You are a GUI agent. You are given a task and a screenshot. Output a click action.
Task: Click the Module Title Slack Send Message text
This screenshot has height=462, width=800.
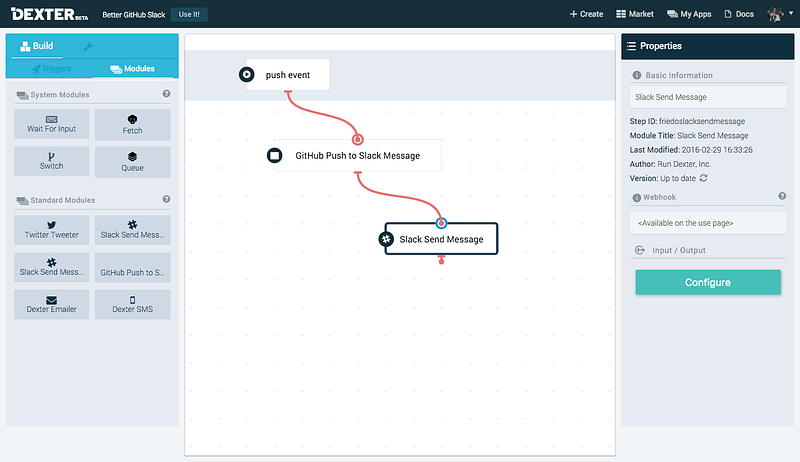click(x=689, y=136)
